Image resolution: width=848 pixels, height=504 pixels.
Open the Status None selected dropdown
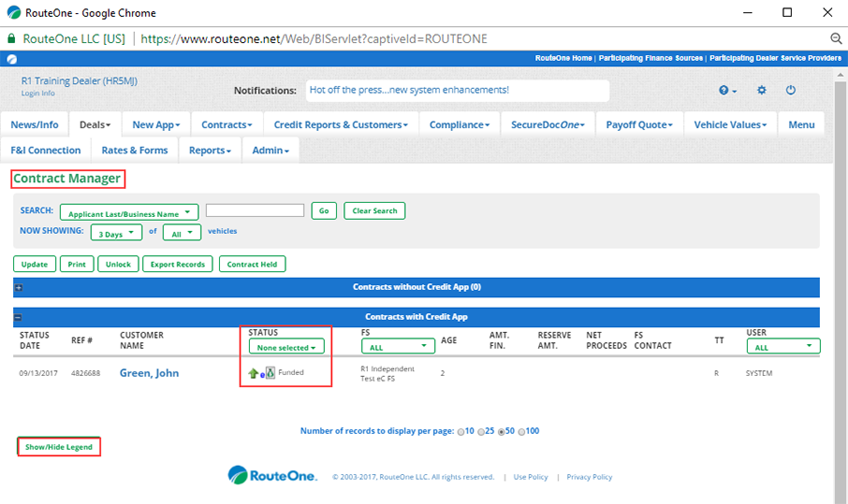(286, 346)
